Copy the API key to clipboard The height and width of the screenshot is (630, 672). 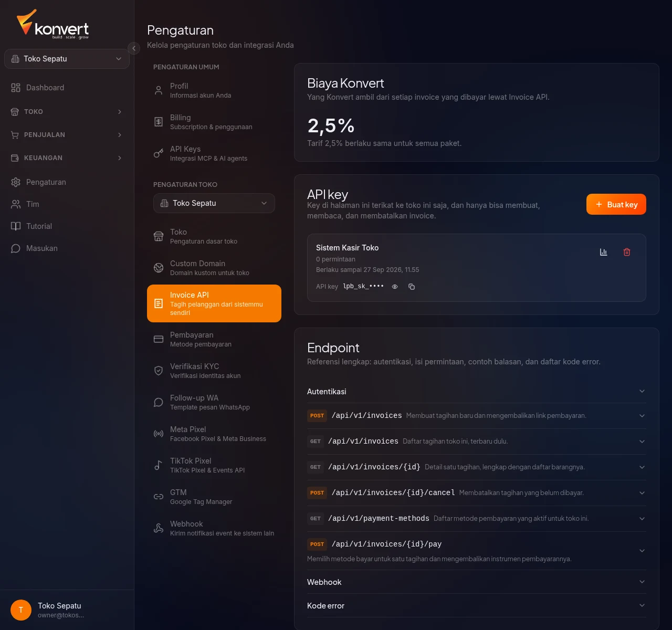point(412,287)
